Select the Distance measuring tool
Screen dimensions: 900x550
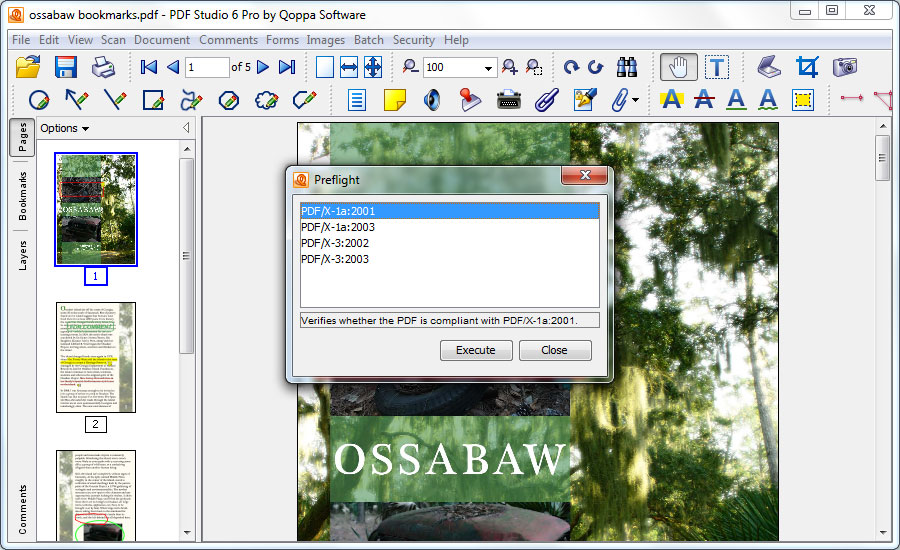coord(852,98)
